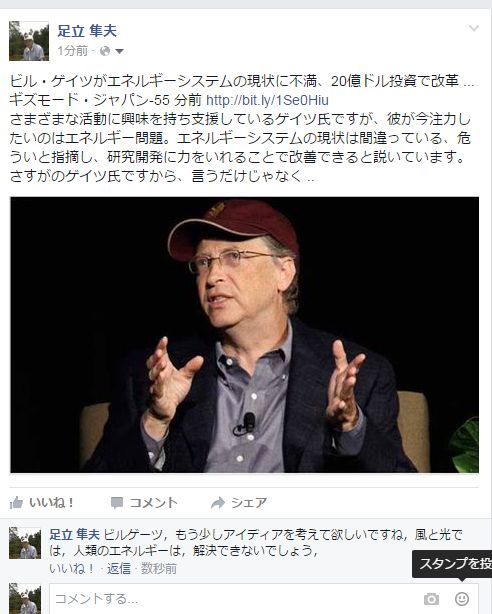
Task: Open the bit.ly/1Se0Hiu link
Action: click(267, 101)
